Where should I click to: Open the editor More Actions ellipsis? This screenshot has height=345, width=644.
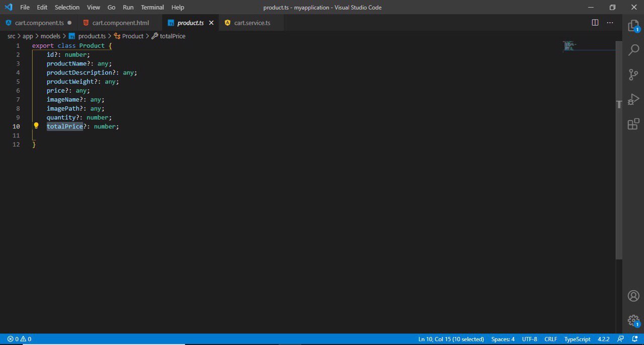click(x=610, y=23)
